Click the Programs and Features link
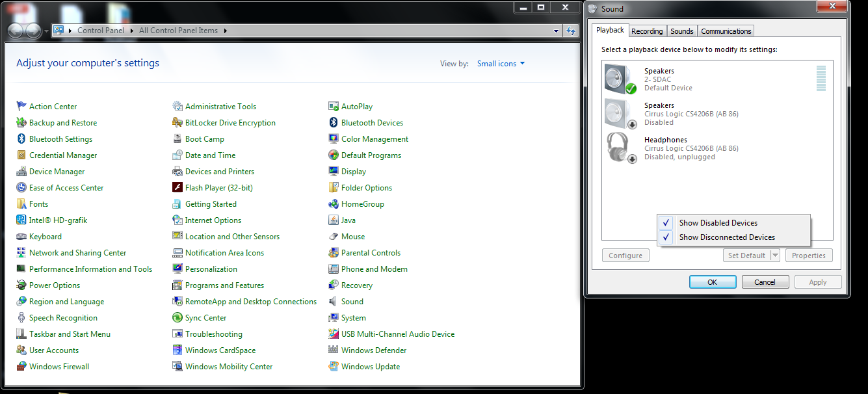Viewport: 868px width, 394px height. 224,285
